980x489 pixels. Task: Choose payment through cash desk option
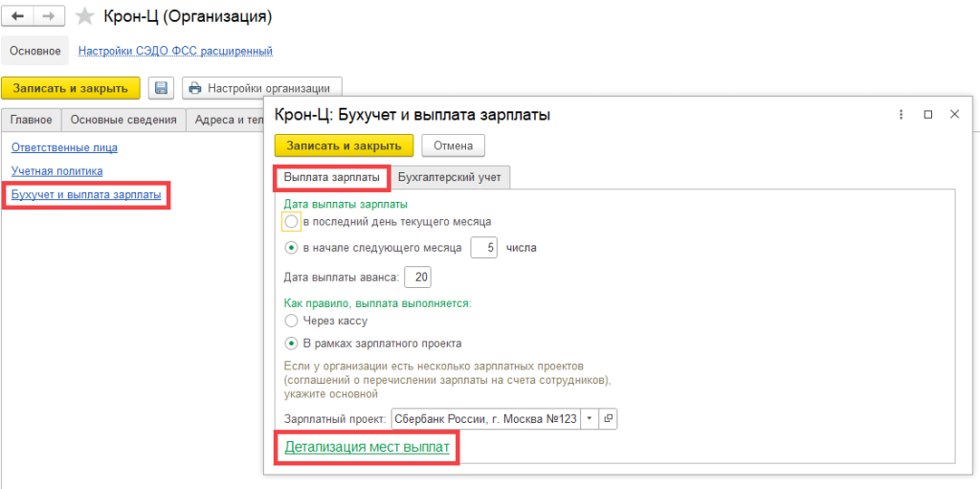tap(292, 322)
